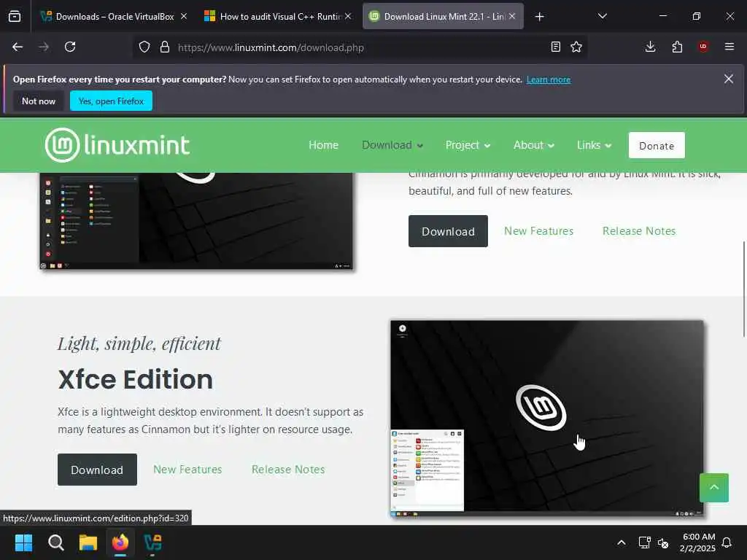Close the Linux Mint download tab
This screenshot has width=747, height=560.
(x=512, y=16)
